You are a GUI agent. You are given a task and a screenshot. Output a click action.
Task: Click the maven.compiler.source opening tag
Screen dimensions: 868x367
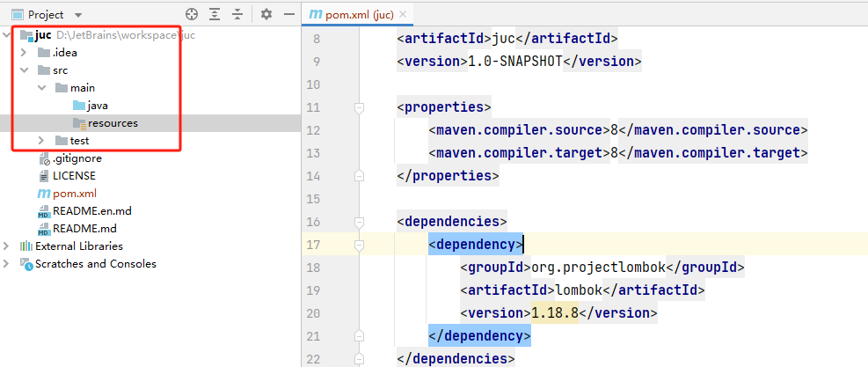pos(519,130)
